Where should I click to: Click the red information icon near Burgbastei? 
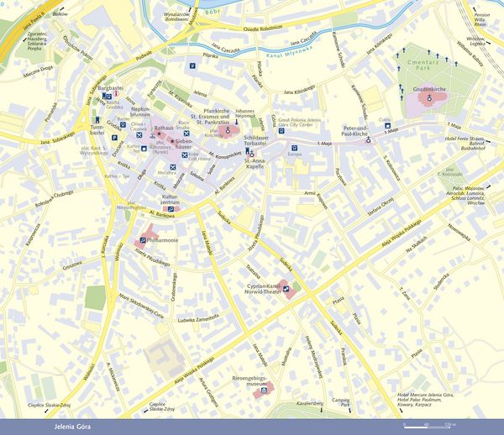pos(117,94)
